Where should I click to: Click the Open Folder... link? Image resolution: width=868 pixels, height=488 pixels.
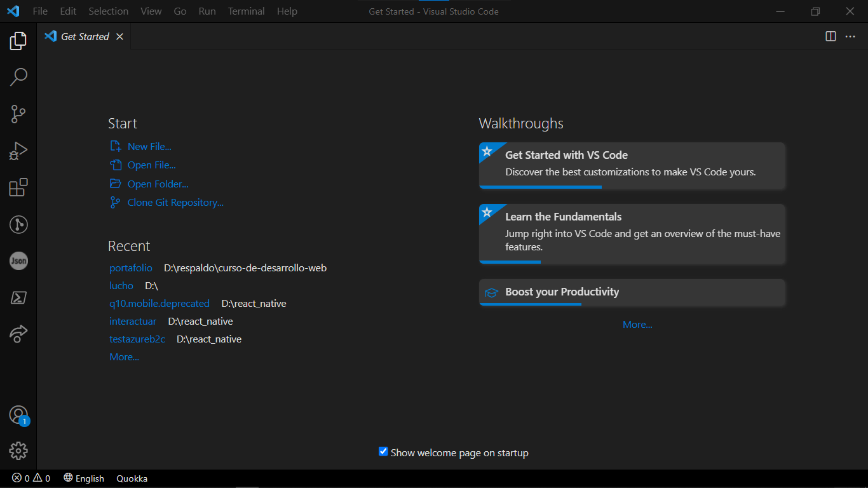(x=149, y=184)
